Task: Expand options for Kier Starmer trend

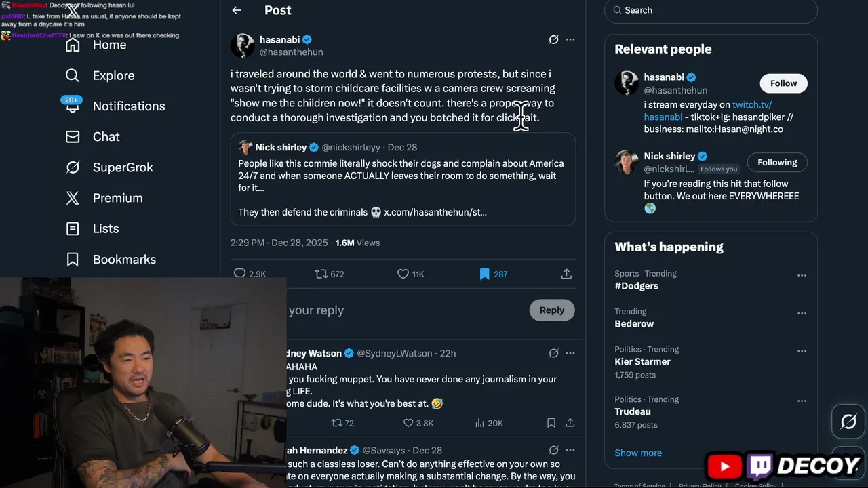Action: pyautogui.click(x=802, y=352)
